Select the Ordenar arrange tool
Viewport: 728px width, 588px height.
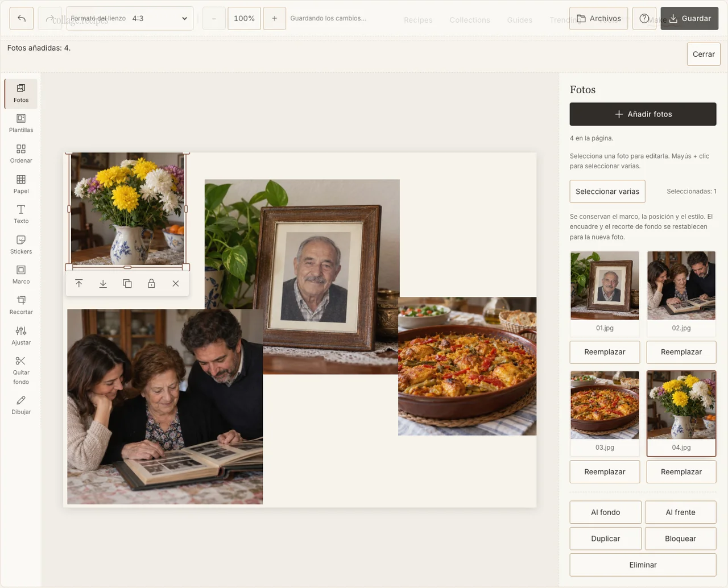tap(21, 154)
